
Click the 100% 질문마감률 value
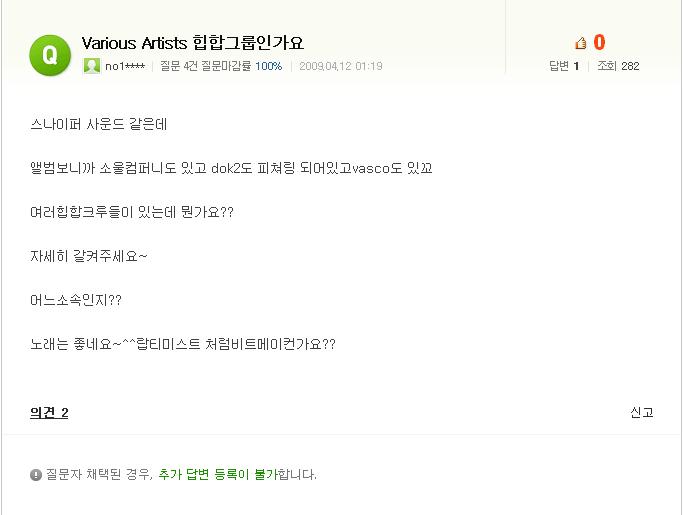(268, 66)
